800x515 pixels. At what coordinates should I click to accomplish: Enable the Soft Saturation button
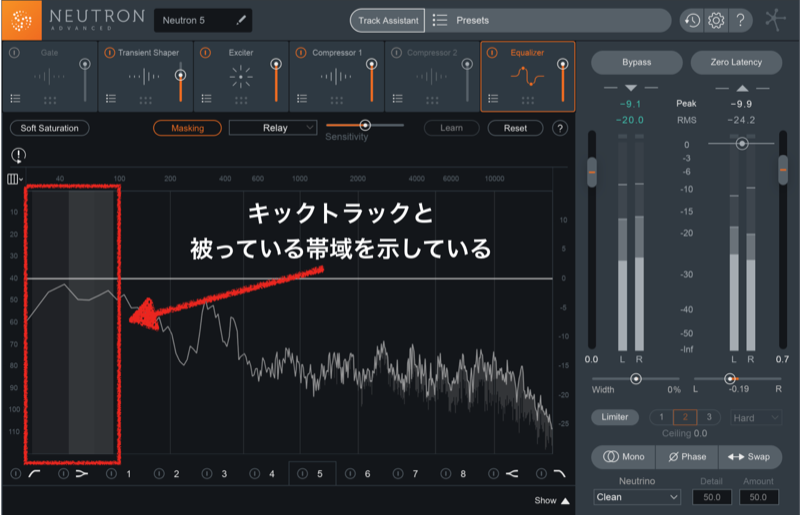(49, 128)
